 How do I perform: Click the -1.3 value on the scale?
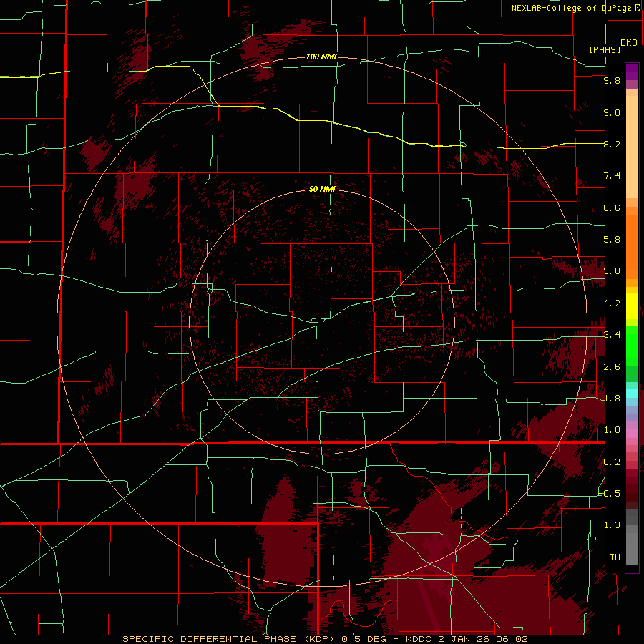[609, 525]
